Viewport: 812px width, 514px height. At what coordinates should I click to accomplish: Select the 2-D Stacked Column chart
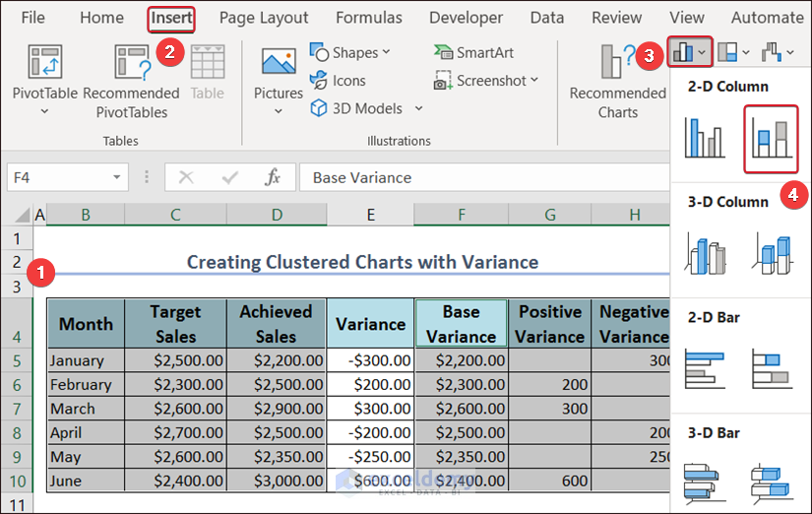tap(771, 139)
